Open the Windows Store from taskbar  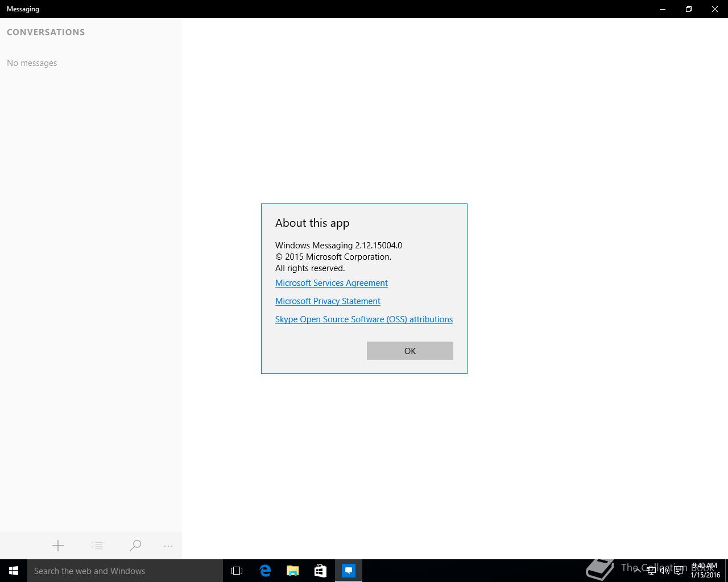click(321, 571)
